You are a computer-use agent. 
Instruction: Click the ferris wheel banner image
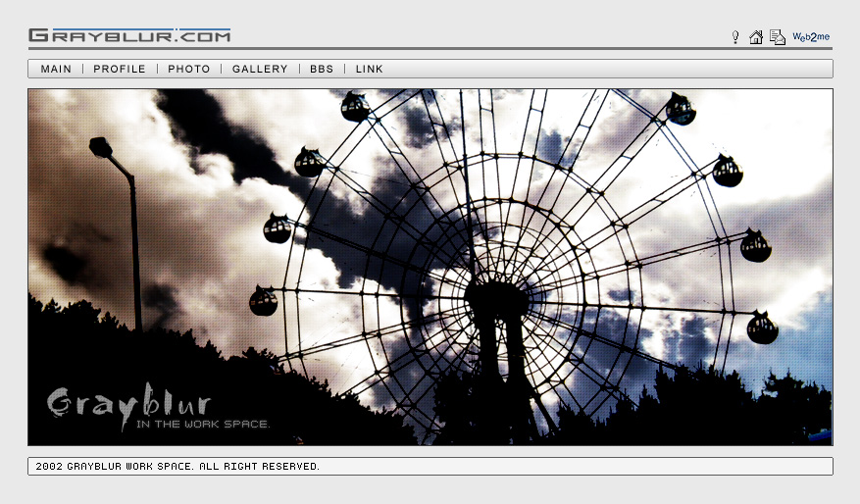click(430, 267)
